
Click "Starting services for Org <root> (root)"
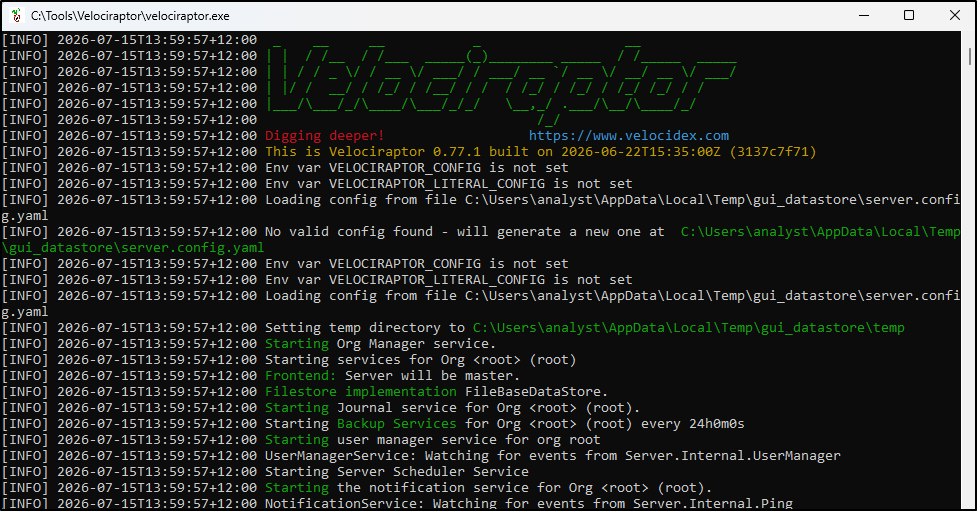(x=421, y=360)
